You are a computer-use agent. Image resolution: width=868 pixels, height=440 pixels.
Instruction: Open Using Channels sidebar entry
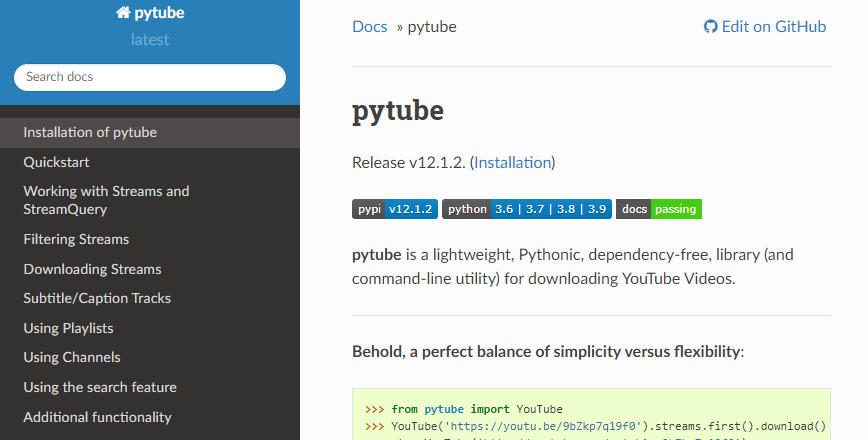coord(150,358)
